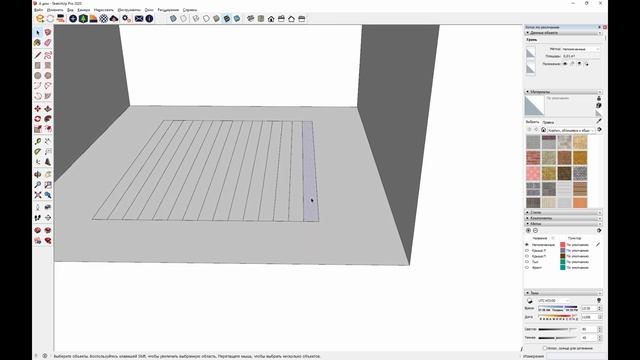
Task: Click the materials home collection button
Action: [x=543, y=130]
